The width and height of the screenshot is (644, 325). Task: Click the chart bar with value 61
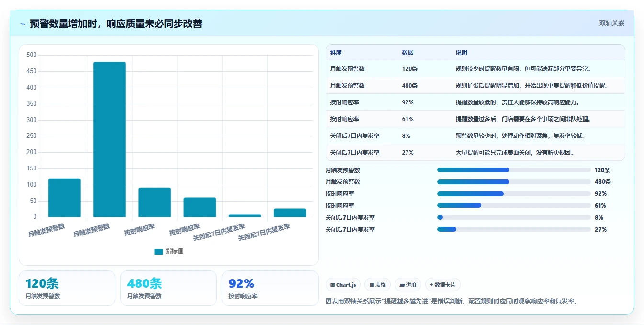point(200,207)
